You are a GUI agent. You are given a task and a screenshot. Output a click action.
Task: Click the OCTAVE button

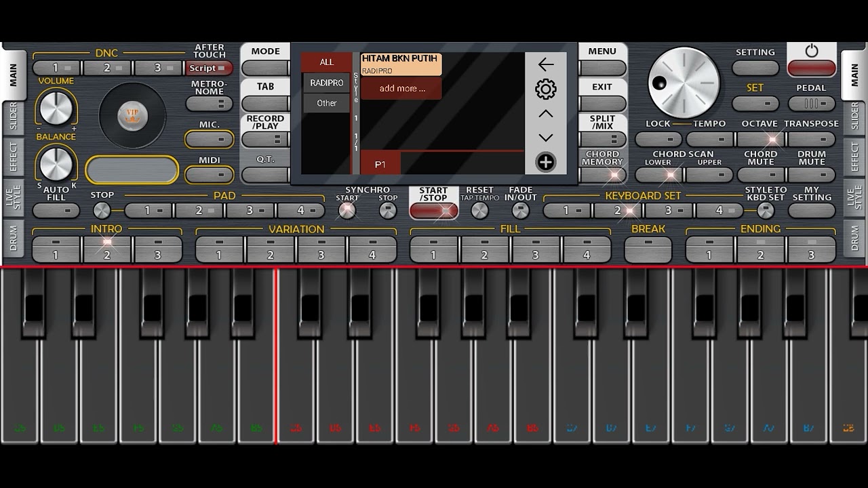(x=760, y=140)
